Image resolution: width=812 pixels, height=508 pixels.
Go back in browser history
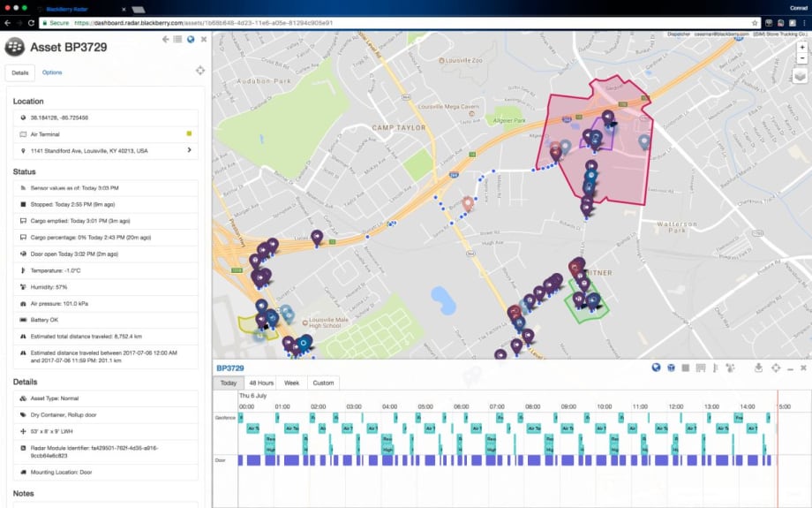point(7,23)
